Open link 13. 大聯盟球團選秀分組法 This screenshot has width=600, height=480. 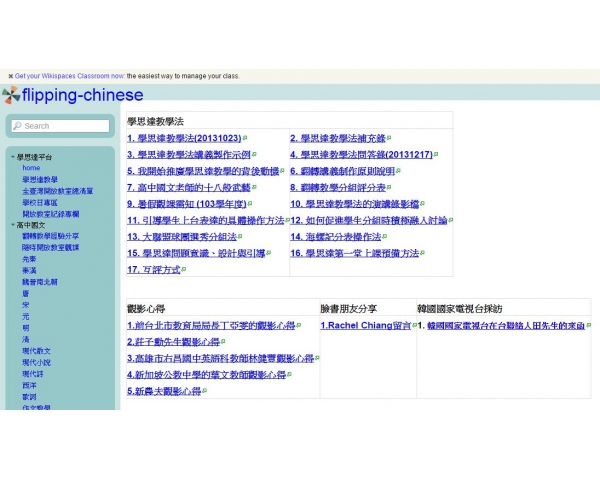coord(182,237)
